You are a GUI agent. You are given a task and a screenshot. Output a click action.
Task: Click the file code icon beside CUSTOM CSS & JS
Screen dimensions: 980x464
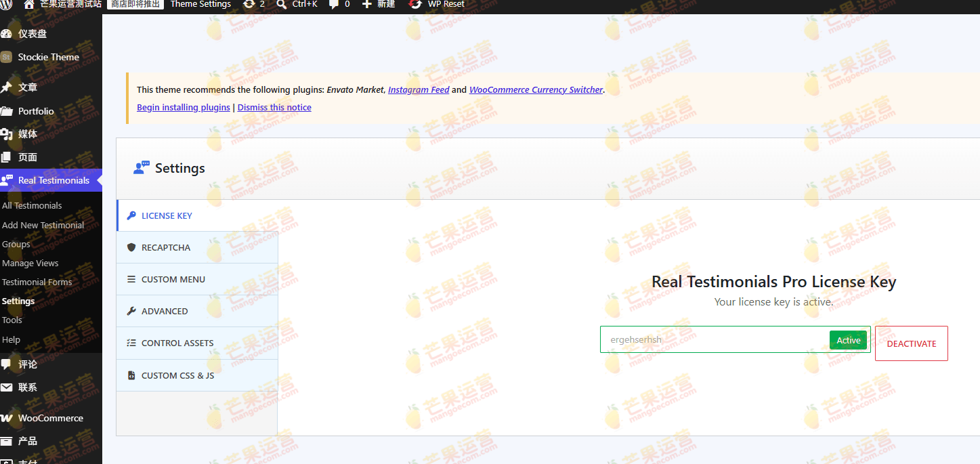[x=131, y=375]
